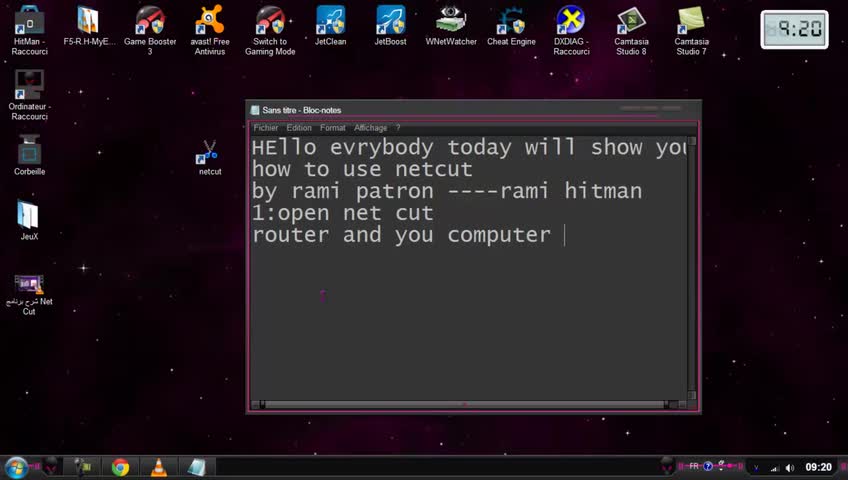This screenshot has width=848, height=480.
Task: Click the vertical scrollbar up arrow
Action: coord(692,142)
